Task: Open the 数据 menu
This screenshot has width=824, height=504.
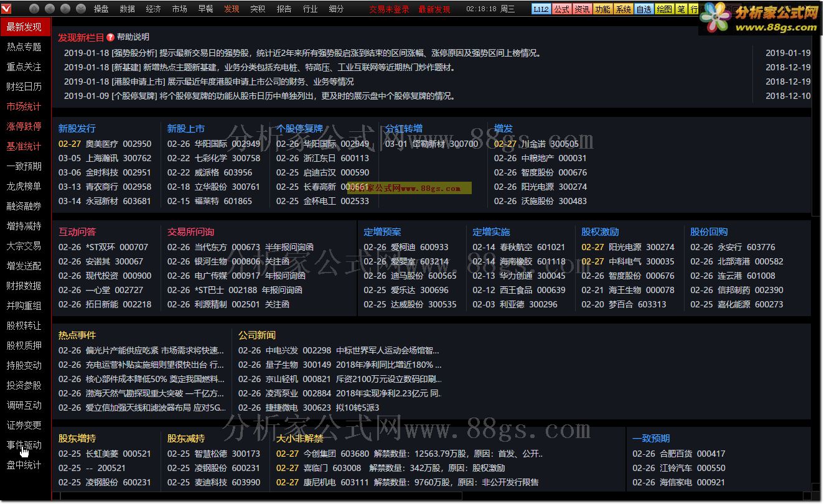Action: pyautogui.click(x=127, y=9)
